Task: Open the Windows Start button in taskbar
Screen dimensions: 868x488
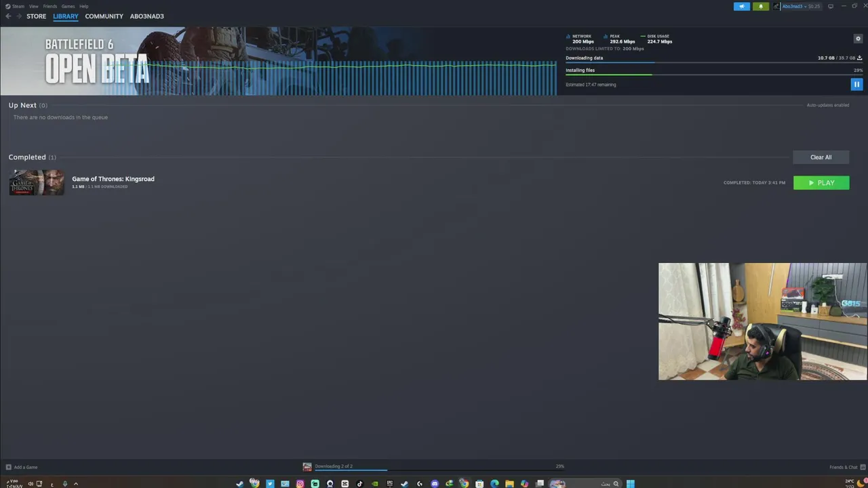Action: [x=631, y=483]
